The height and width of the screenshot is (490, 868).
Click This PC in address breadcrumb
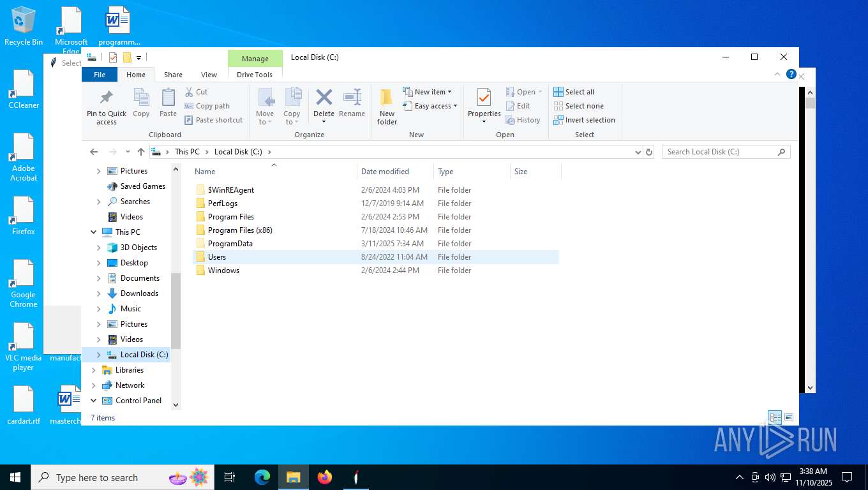[187, 152]
